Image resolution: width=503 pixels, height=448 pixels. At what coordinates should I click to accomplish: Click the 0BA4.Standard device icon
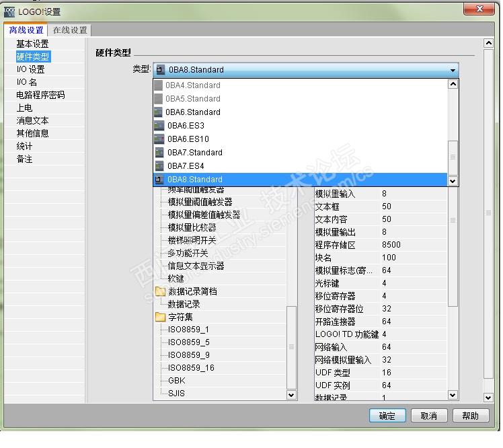click(158, 85)
